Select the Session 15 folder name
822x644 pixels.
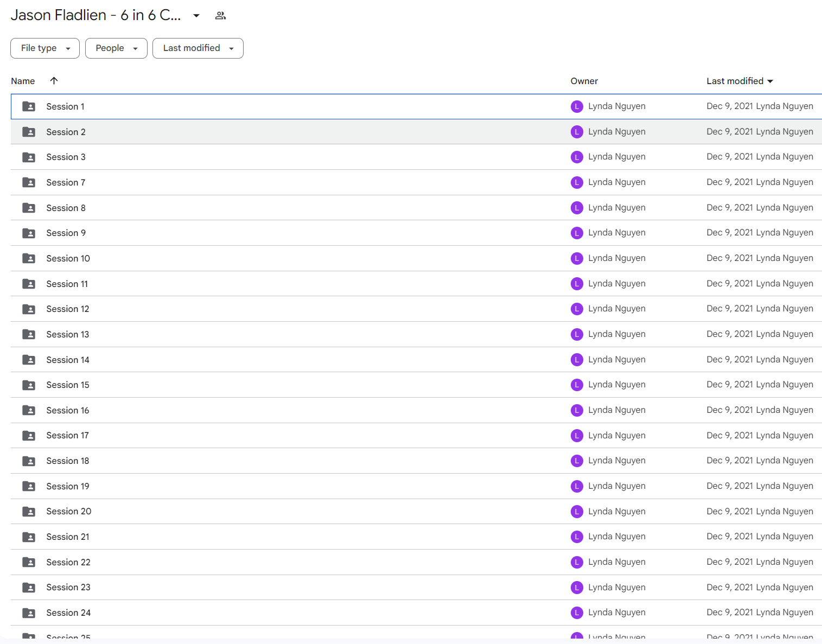[67, 385]
